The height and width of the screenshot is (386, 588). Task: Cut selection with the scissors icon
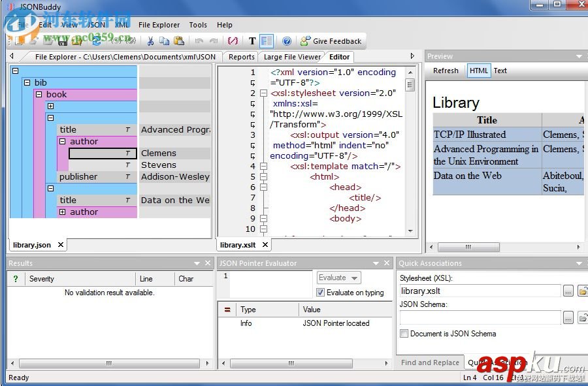[x=150, y=41]
